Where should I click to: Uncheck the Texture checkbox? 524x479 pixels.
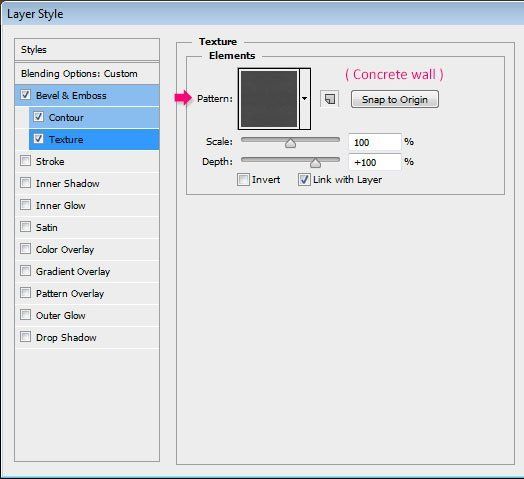[x=38, y=139]
